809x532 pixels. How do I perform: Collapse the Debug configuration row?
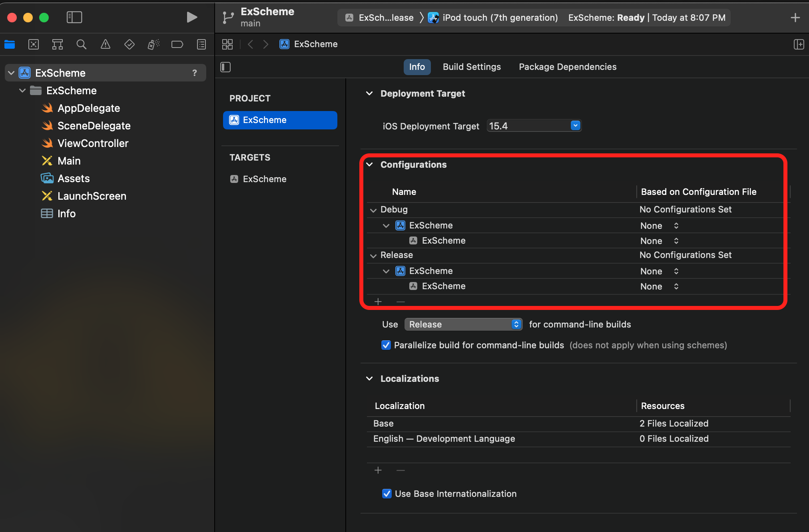[x=373, y=210]
